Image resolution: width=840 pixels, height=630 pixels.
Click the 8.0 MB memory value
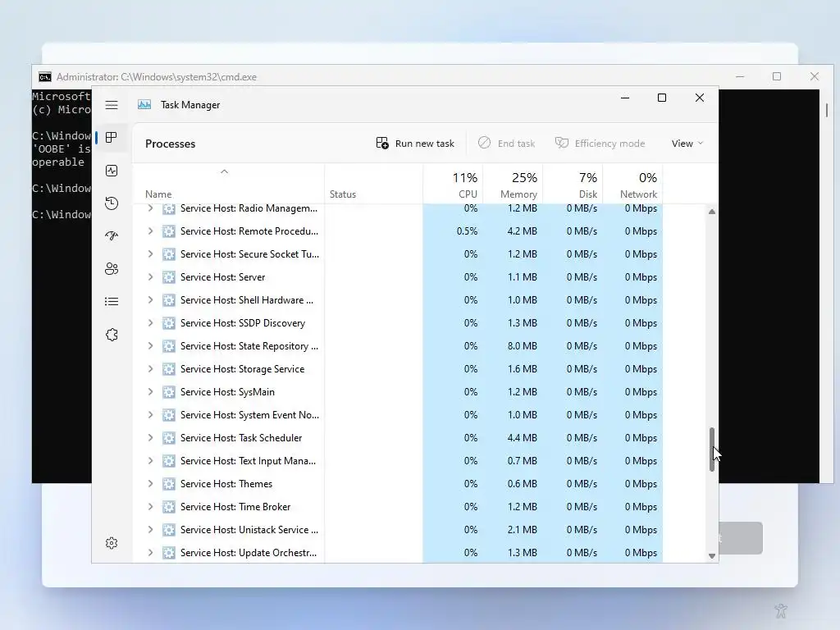523,346
